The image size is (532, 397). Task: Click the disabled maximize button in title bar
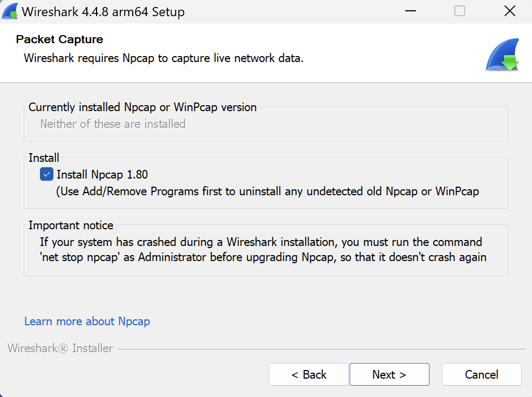pos(460,11)
